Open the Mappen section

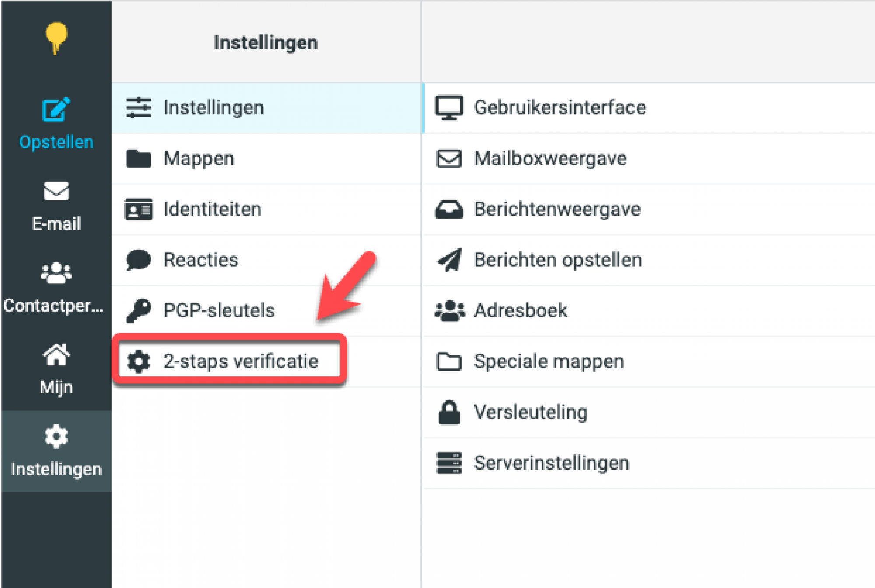coord(198,158)
